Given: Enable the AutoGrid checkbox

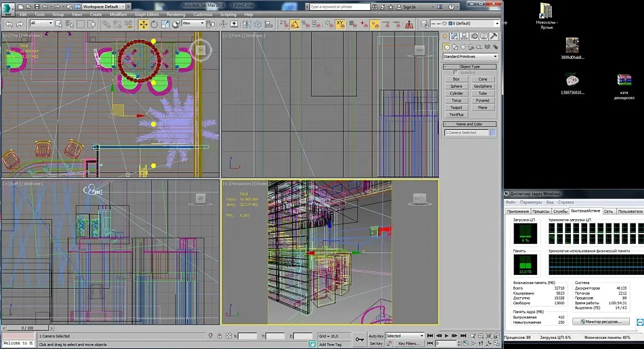Looking at the screenshot, I should 455,73.
